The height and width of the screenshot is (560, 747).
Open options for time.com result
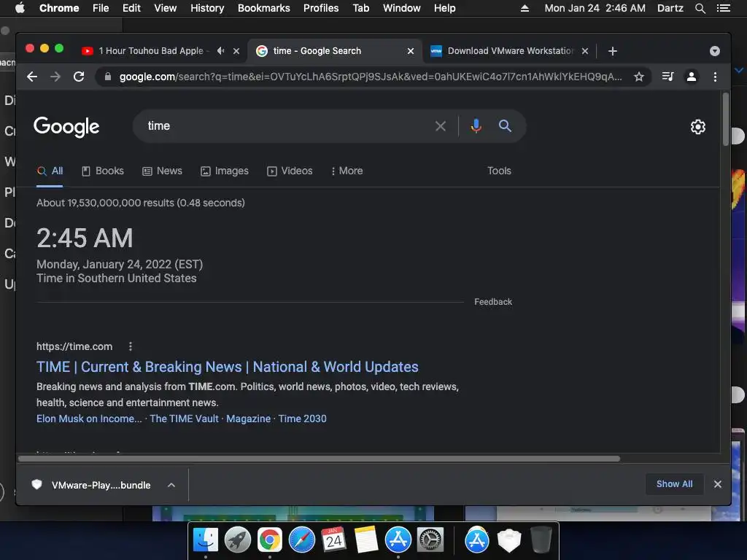tap(130, 346)
